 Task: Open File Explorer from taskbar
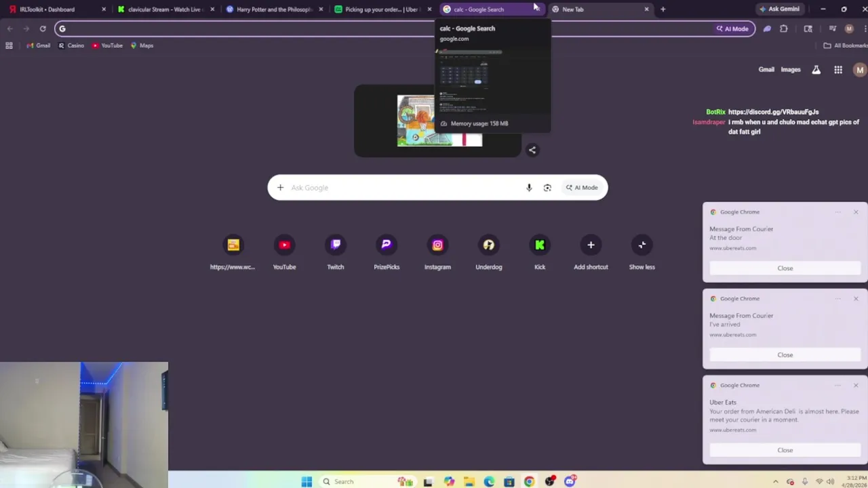(469, 482)
